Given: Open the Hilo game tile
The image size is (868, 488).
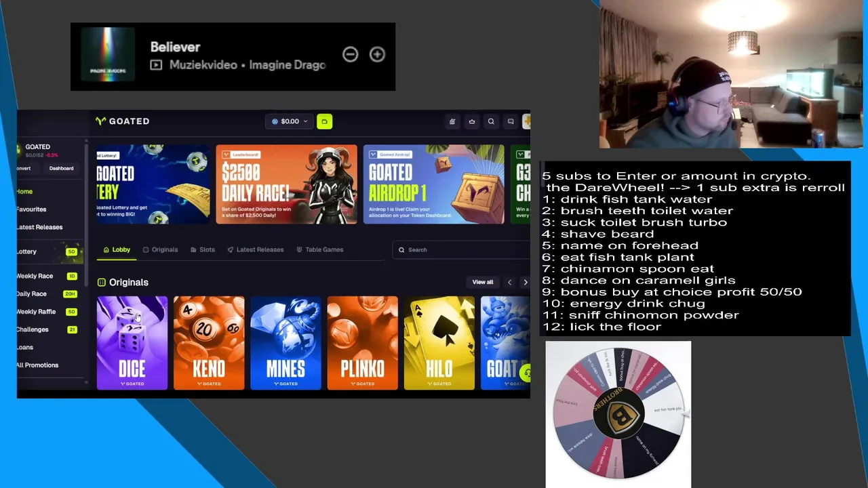Looking at the screenshot, I should [x=439, y=343].
